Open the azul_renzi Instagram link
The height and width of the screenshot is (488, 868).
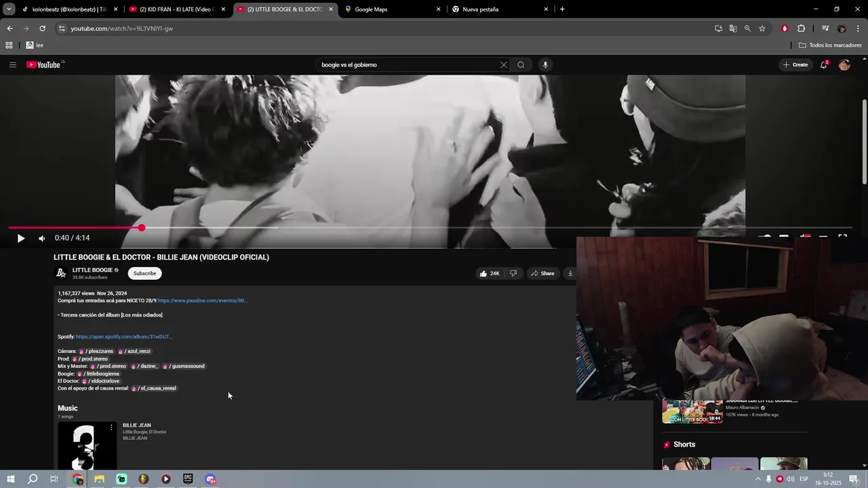135,351
